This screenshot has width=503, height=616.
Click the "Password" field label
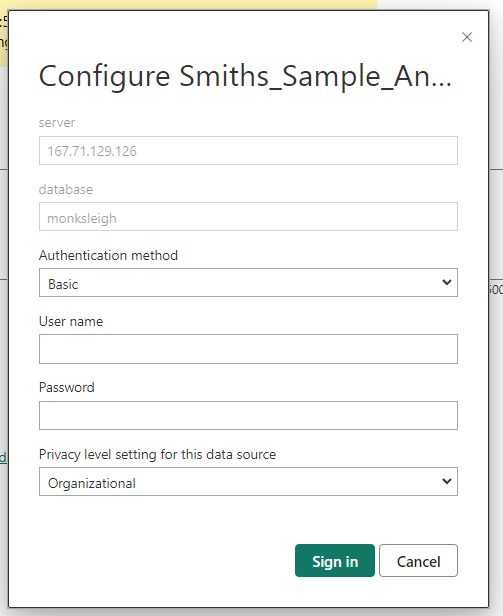[66, 387]
